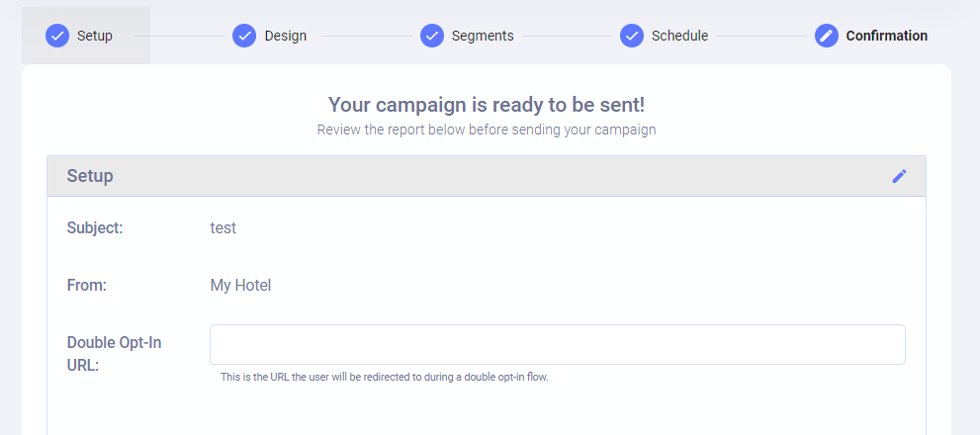Open the Design step label
Image resolution: width=980 pixels, height=435 pixels.
[x=286, y=36]
